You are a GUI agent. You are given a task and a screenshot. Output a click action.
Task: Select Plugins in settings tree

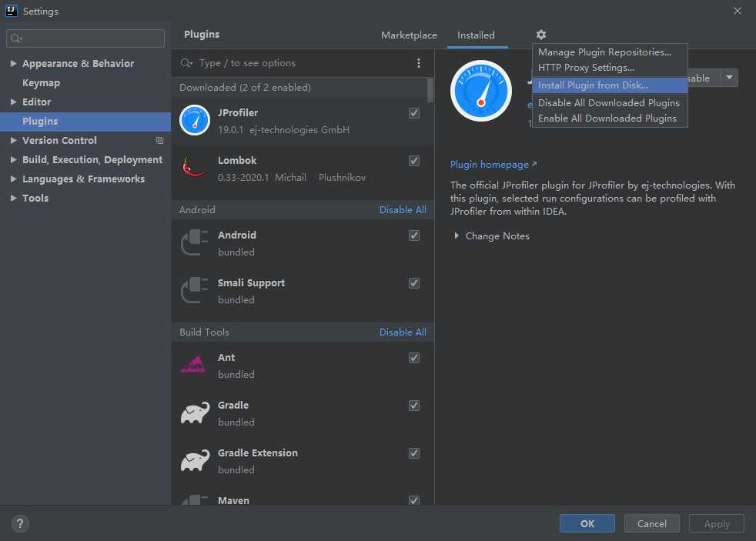click(85, 122)
